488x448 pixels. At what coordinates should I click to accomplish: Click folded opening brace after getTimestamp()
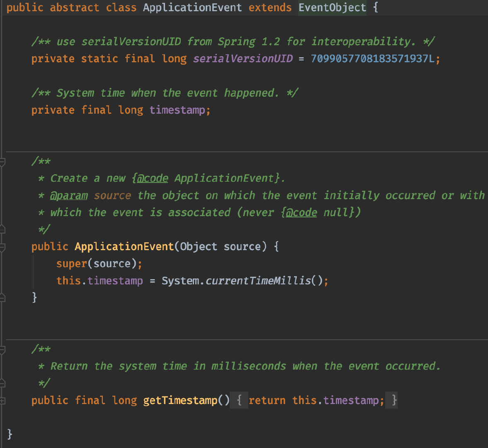click(239, 400)
